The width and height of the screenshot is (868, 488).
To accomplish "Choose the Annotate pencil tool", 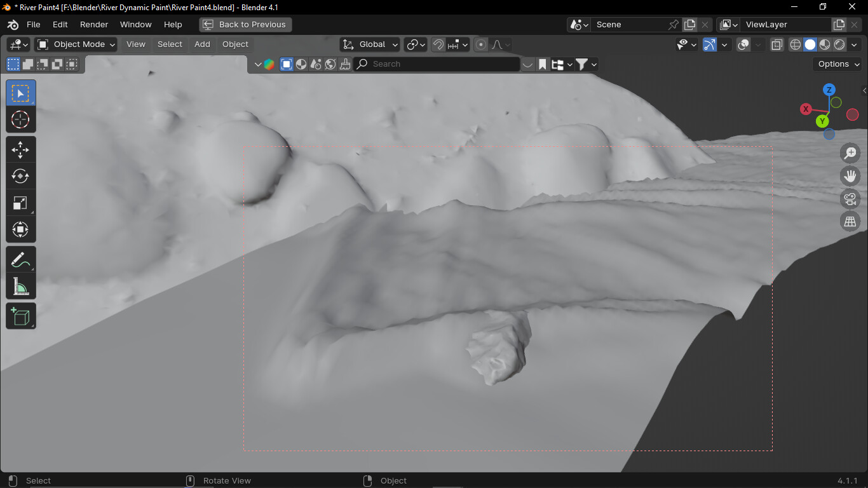I will point(21,260).
